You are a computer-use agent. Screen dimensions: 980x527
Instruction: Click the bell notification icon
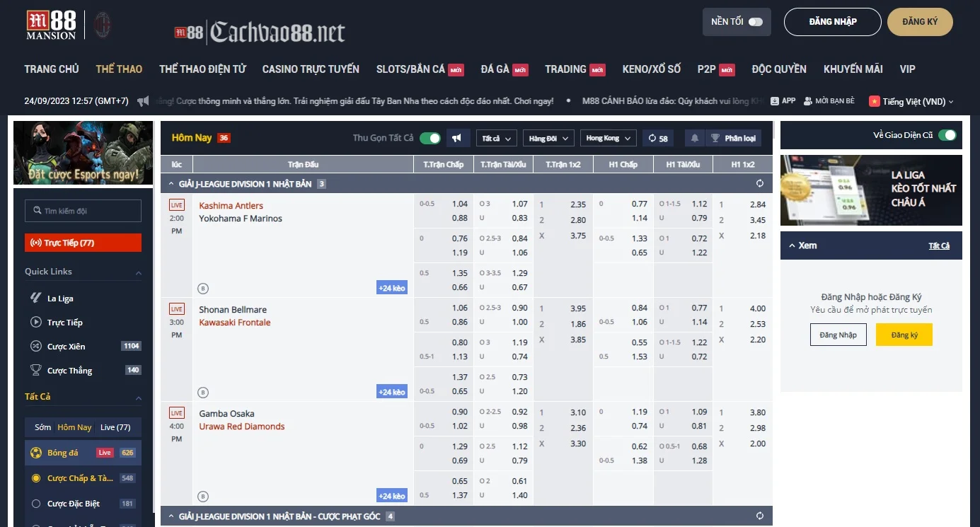pos(695,138)
